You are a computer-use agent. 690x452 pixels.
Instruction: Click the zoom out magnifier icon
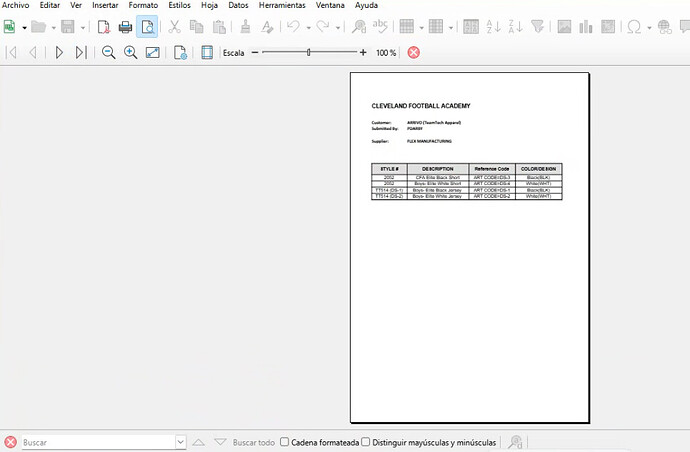coord(108,52)
